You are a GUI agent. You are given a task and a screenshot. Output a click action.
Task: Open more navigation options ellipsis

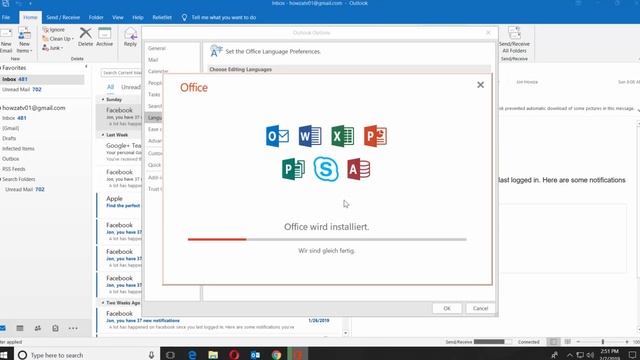[x=73, y=328]
